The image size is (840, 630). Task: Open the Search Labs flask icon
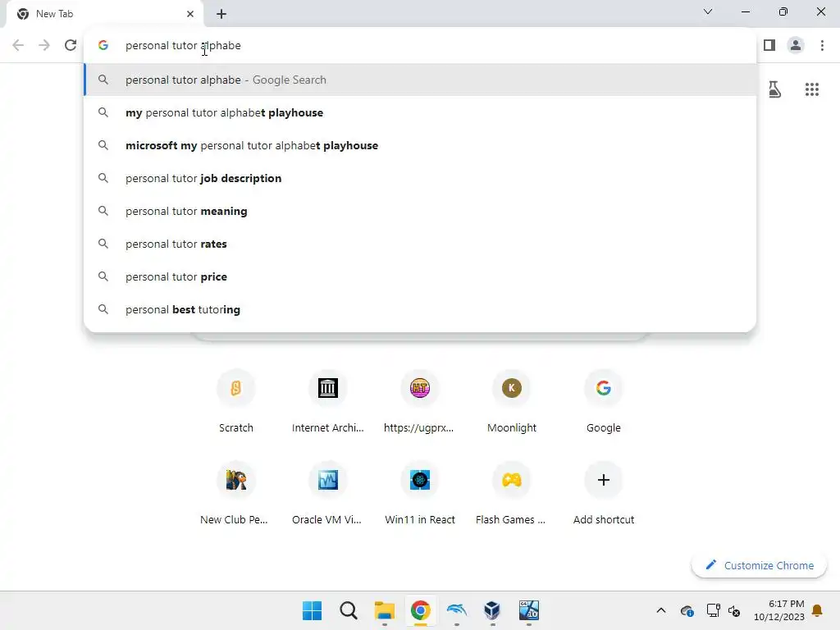(774, 89)
